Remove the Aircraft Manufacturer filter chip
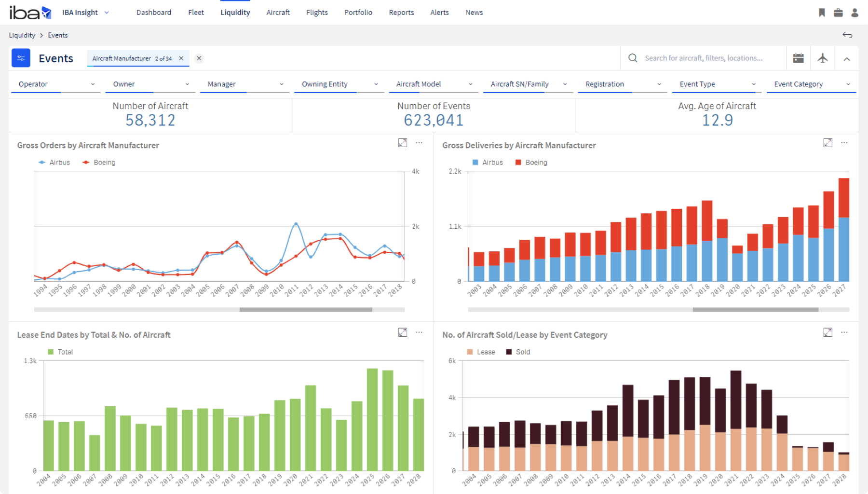The width and height of the screenshot is (868, 494). 181,58
